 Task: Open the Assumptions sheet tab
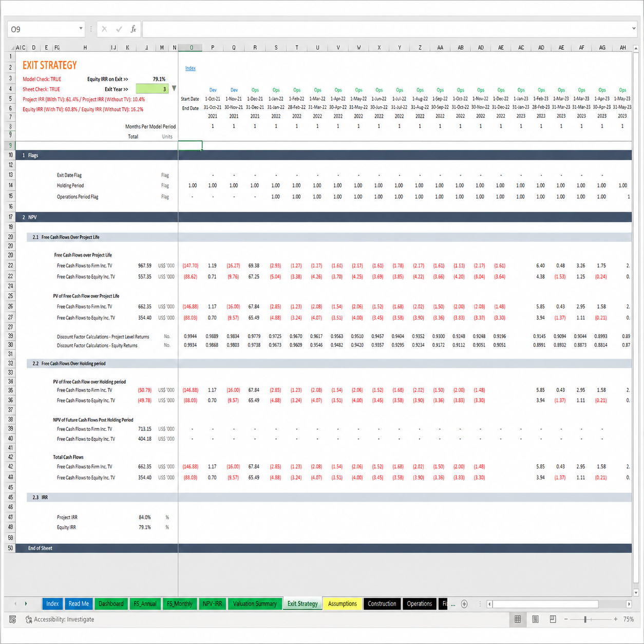pyautogui.click(x=342, y=604)
